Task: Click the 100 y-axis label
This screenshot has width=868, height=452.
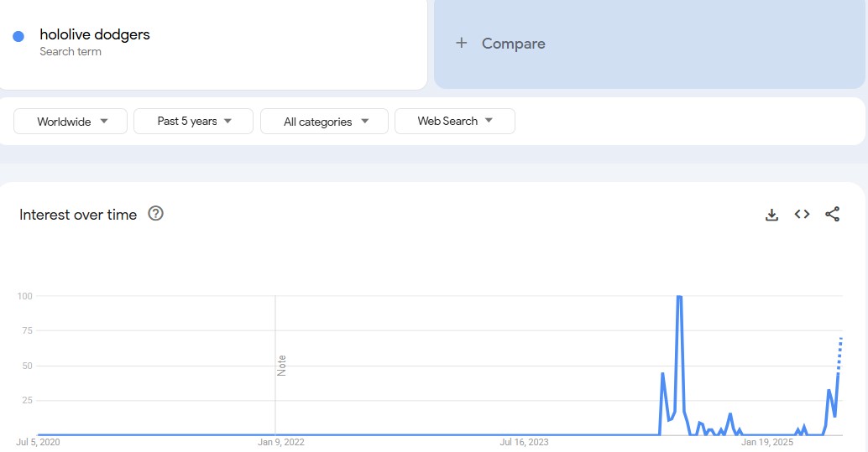Action: [25, 296]
